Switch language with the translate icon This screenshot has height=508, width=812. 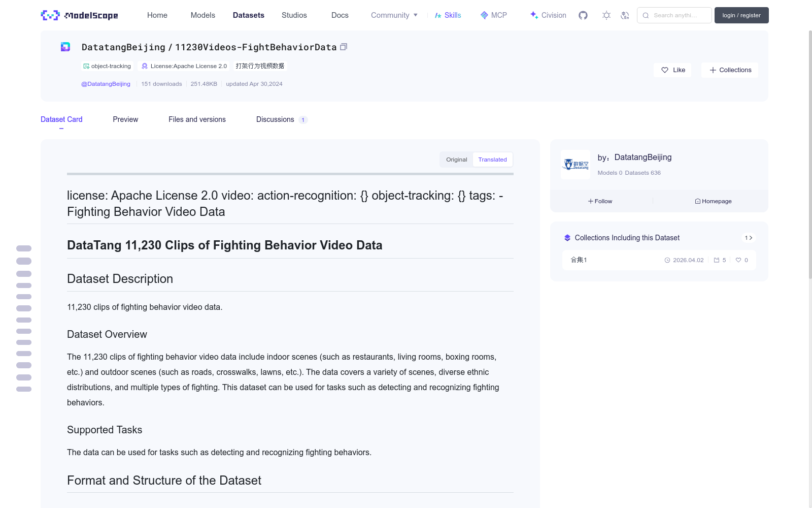625,15
